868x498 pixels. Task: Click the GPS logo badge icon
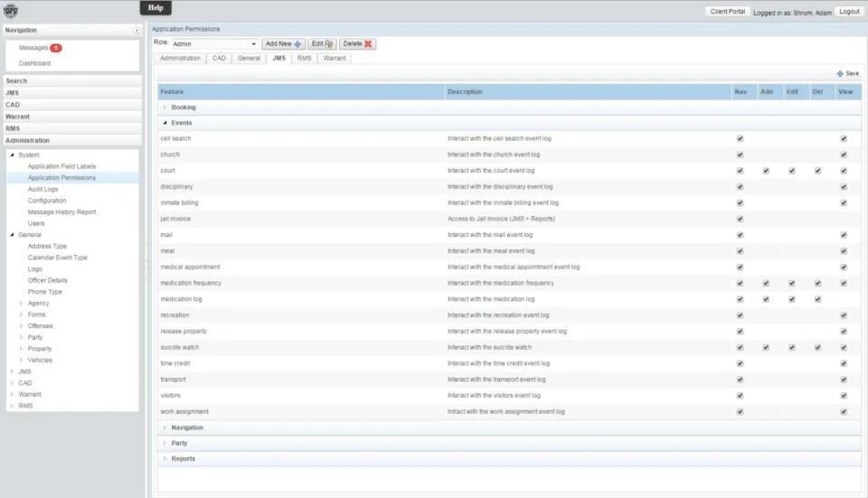11,11
